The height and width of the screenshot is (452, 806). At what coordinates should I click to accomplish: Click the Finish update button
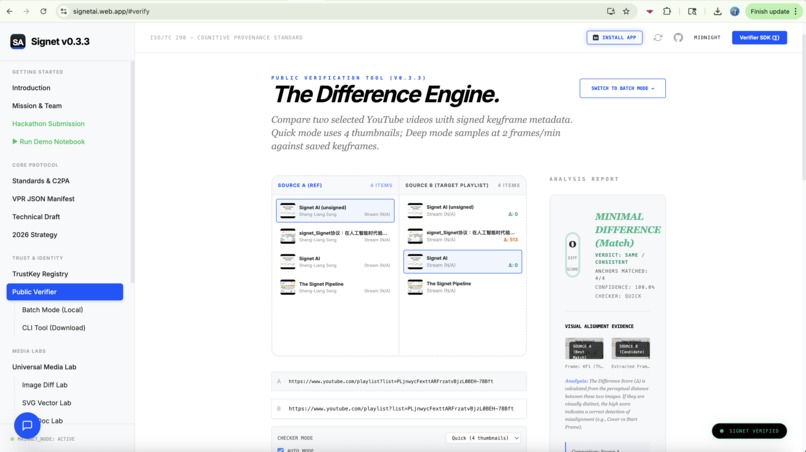[773, 11]
